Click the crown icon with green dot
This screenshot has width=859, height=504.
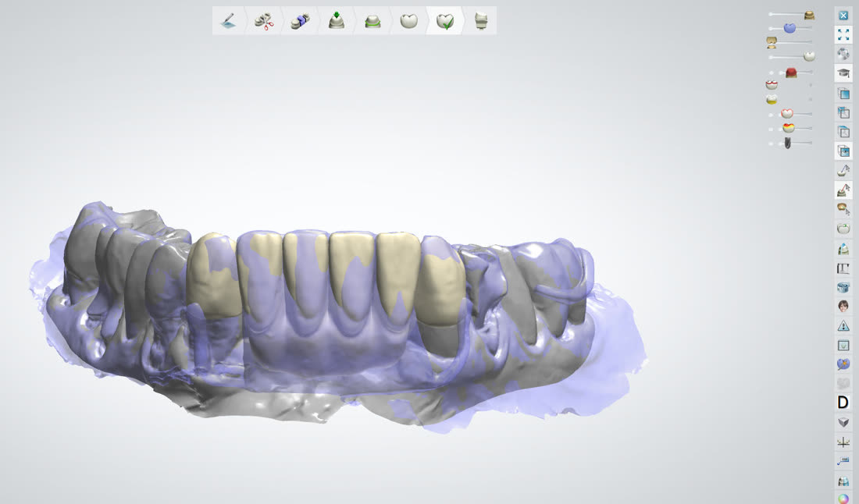tap(843, 228)
